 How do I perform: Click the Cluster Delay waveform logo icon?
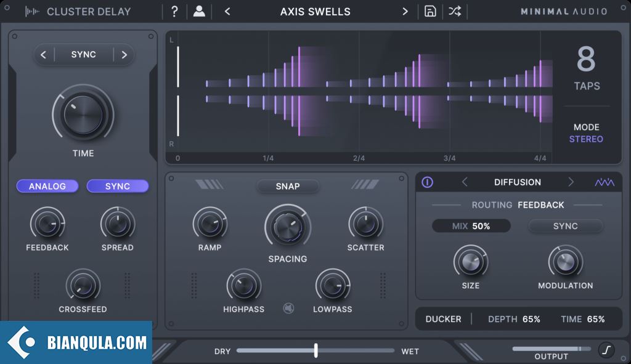click(32, 12)
